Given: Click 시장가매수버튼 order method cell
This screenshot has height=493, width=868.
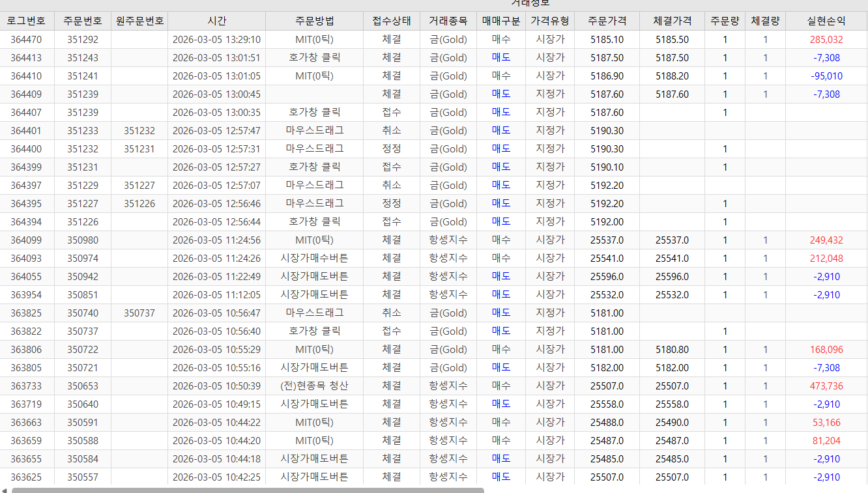Looking at the screenshot, I should click(314, 258).
